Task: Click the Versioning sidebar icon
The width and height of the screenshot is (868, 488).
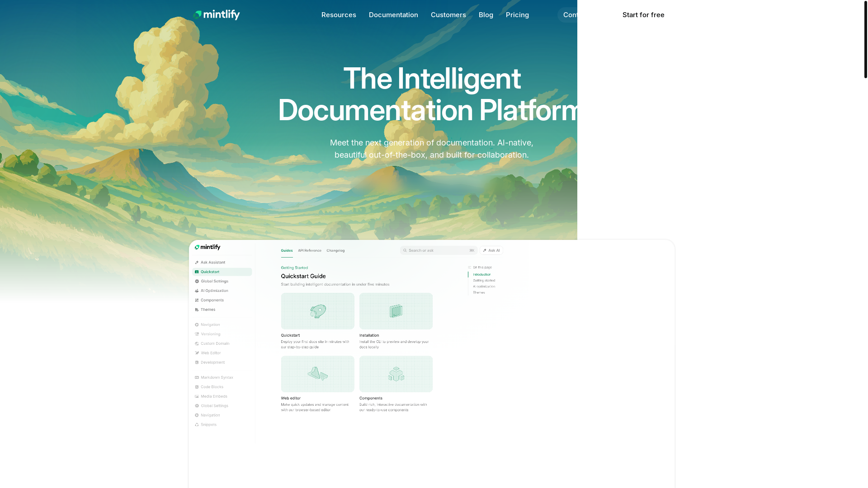Action: (197, 334)
